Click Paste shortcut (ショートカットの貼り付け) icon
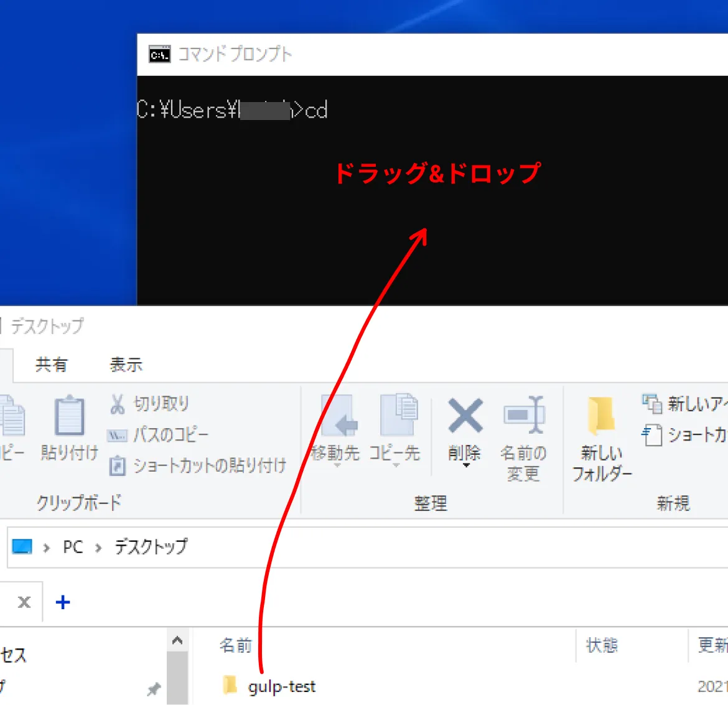Image resolution: width=728 pixels, height=705 pixels. (x=117, y=466)
